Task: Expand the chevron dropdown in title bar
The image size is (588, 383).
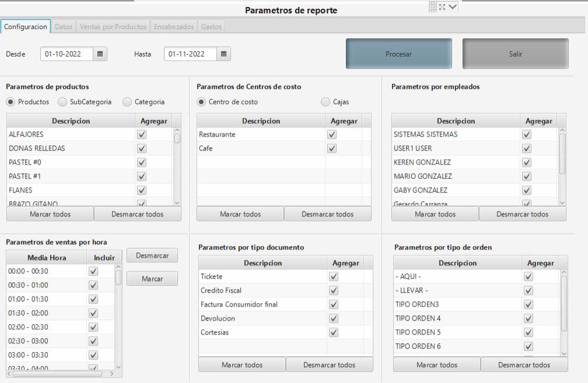Action: coord(453,7)
